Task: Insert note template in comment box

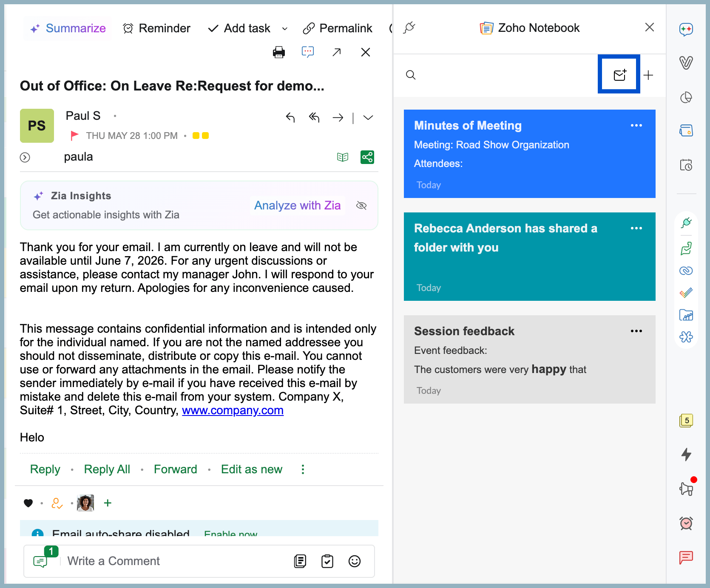Action: tap(300, 561)
